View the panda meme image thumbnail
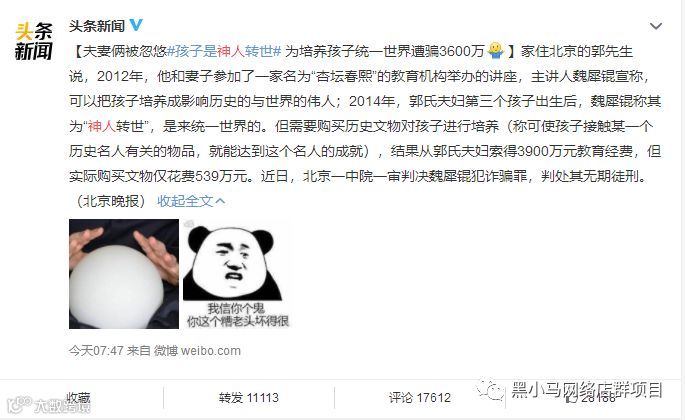This screenshot has width=685, height=420. (x=237, y=274)
